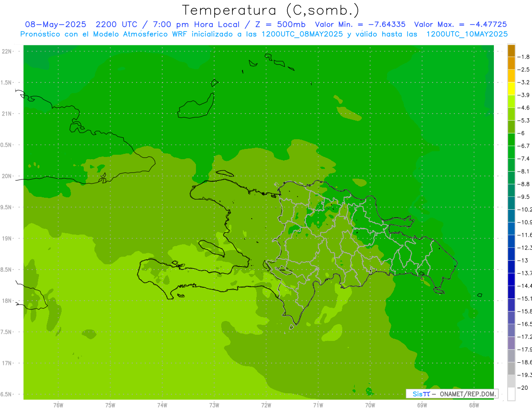Click the '19N' latitude label
This screenshot has height=411, width=532.
7,239
